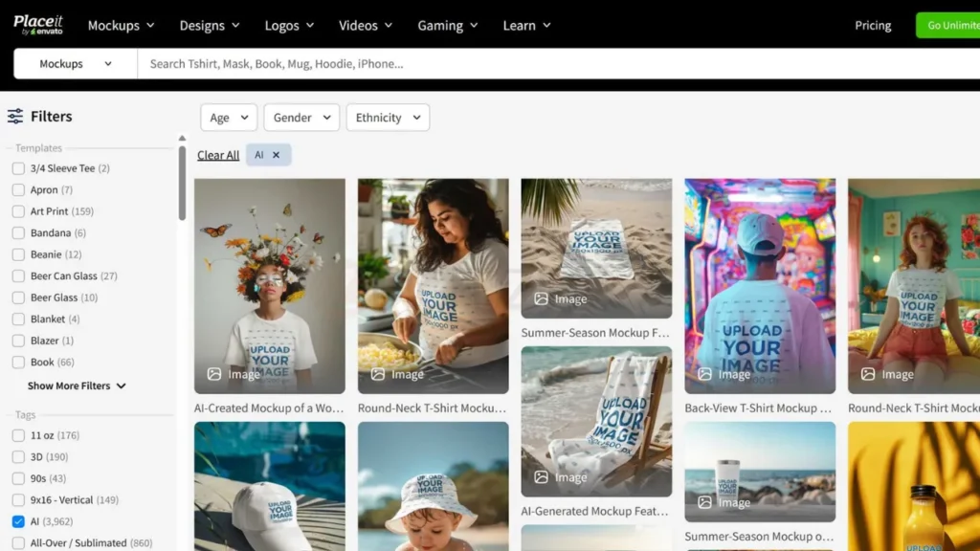Enable the Art Print template checkbox

pos(18,211)
